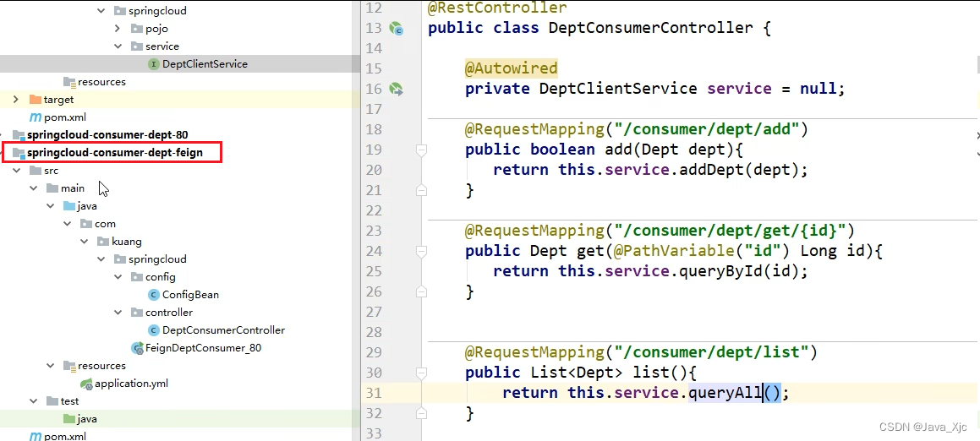Click springcloud-consumer-dept-80 module icon

coord(18,135)
